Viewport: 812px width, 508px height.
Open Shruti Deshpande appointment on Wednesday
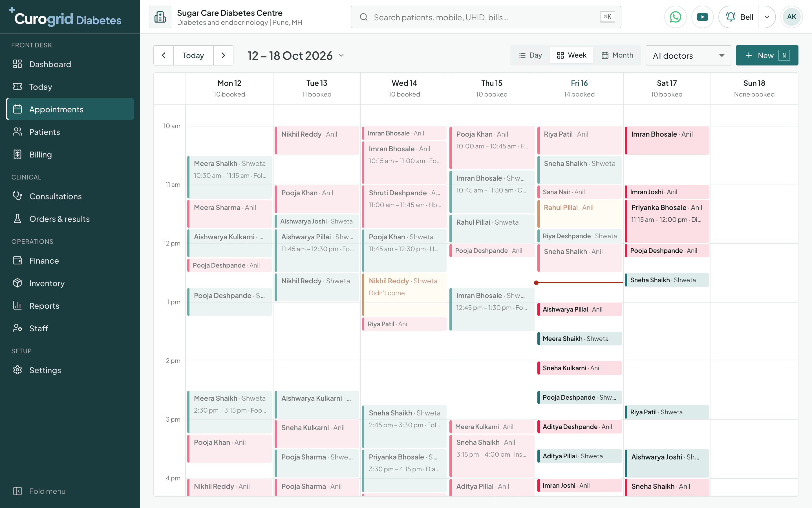(404, 206)
